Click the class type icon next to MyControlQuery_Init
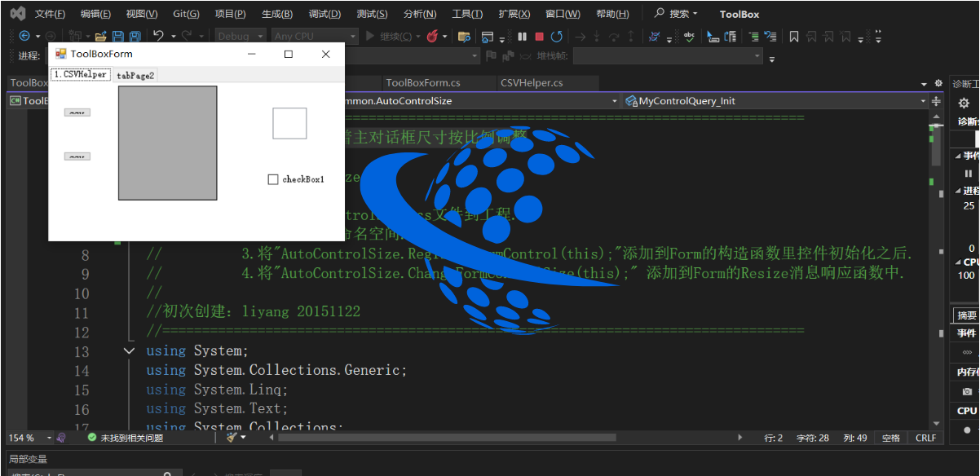 coord(630,101)
